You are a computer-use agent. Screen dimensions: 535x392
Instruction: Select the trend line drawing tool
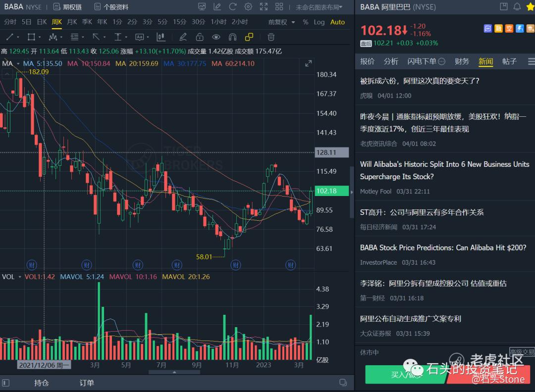tap(9, 37)
